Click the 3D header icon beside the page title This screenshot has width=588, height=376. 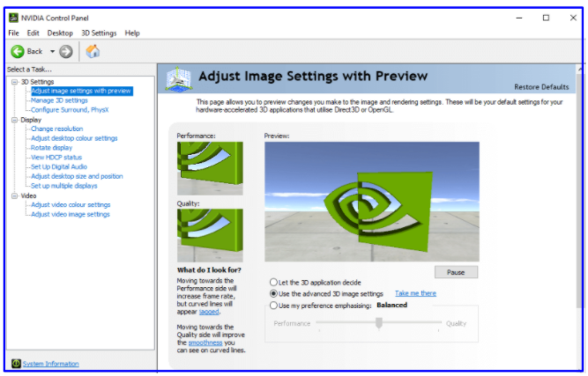pos(178,78)
